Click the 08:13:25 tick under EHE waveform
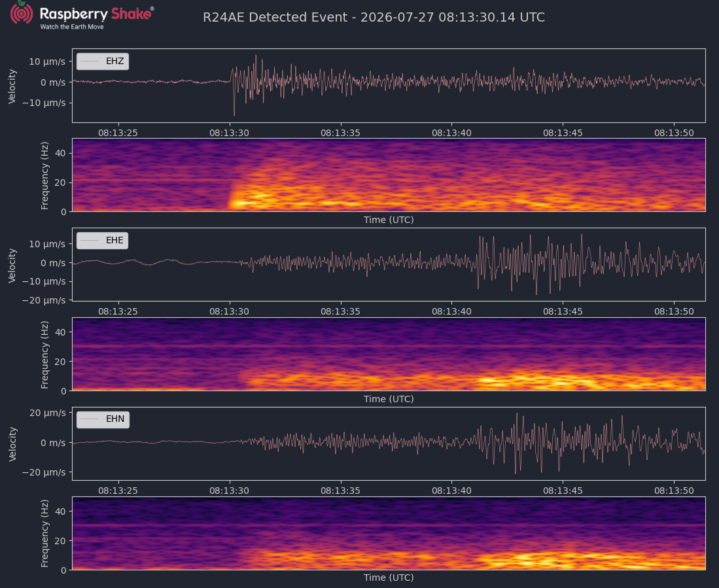 (x=118, y=311)
